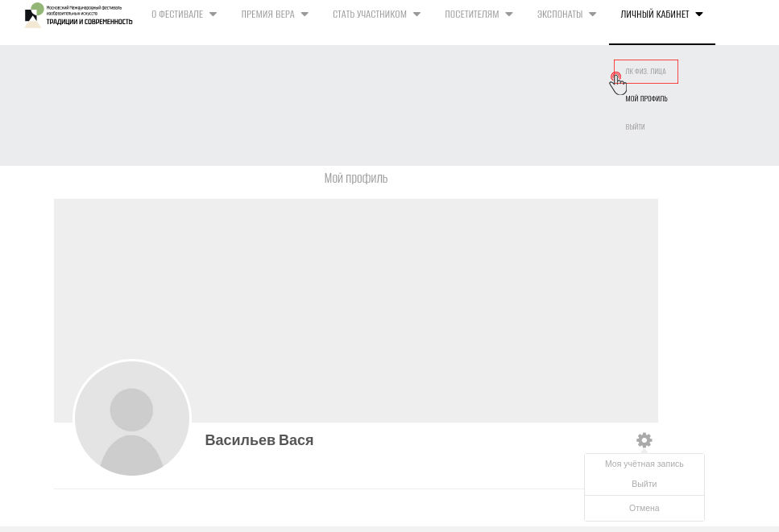Click the default user avatar picture
Image resolution: width=779 pixels, height=532 pixels.
pos(132,419)
